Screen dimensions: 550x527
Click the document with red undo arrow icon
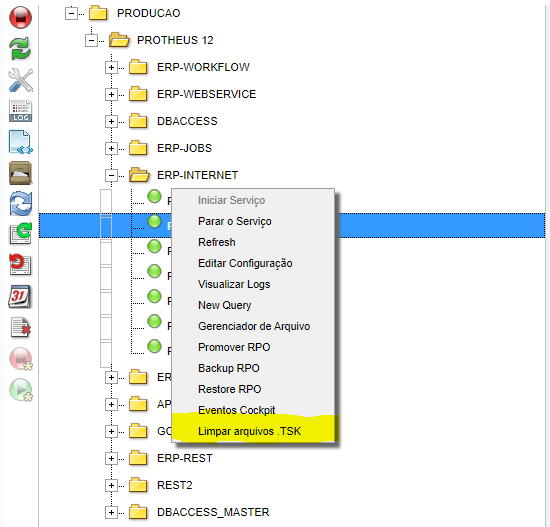pyautogui.click(x=20, y=265)
